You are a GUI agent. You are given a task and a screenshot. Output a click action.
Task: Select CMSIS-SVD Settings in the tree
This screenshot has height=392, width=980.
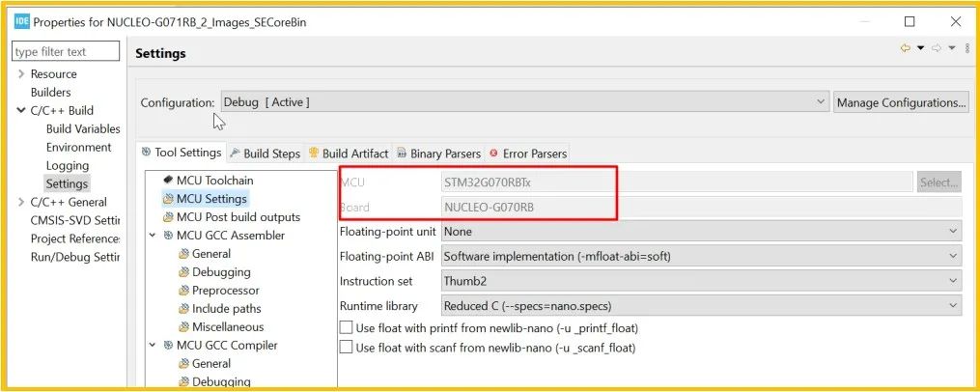point(75,220)
